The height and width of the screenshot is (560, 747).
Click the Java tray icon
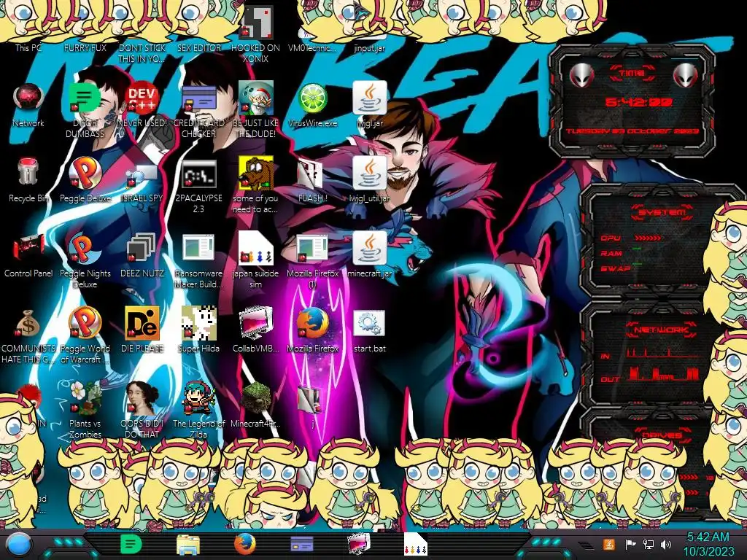point(609,544)
